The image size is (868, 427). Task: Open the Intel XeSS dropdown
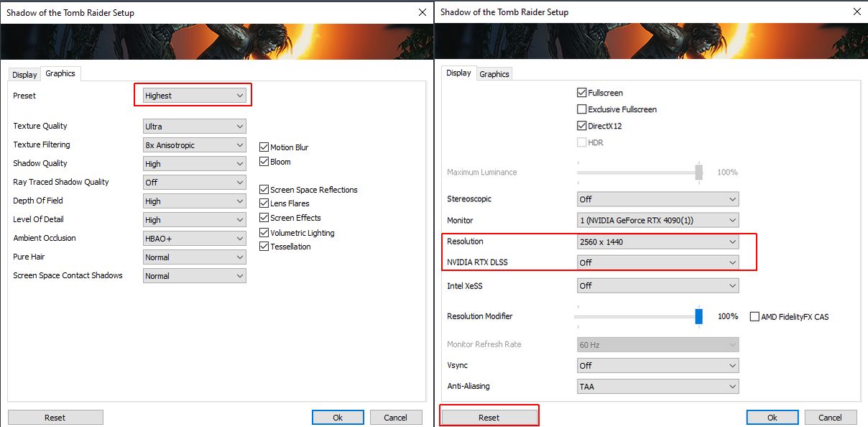point(658,285)
